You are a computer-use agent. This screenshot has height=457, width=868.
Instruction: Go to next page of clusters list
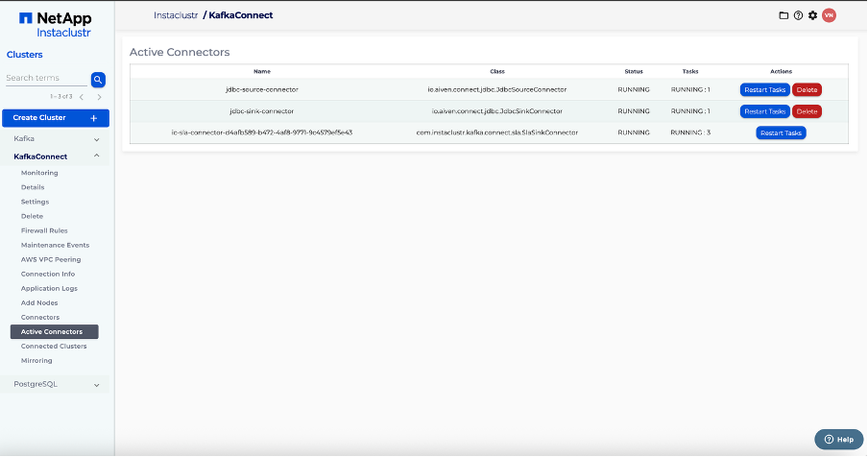tap(99, 97)
